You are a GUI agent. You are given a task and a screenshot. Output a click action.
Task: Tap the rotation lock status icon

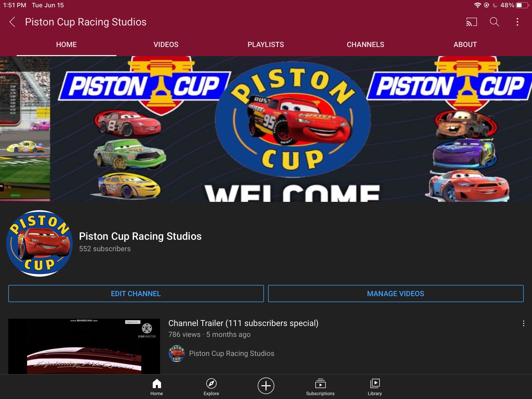pos(487,5)
